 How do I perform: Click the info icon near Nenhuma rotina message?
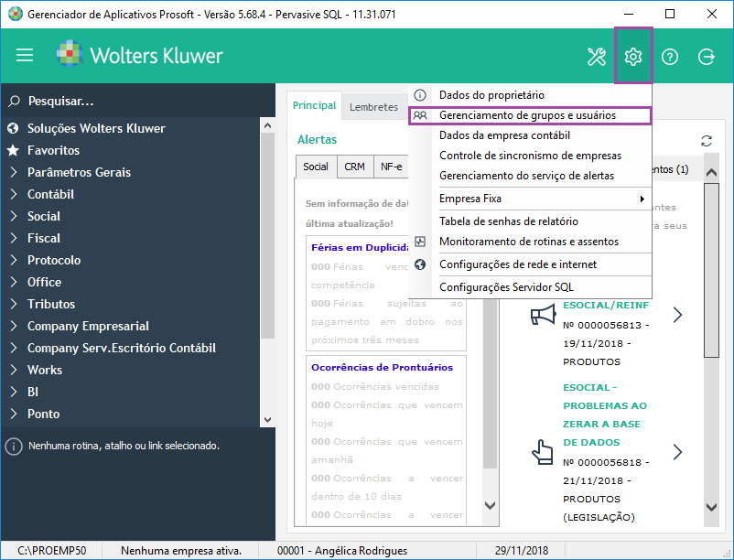[14, 447]
